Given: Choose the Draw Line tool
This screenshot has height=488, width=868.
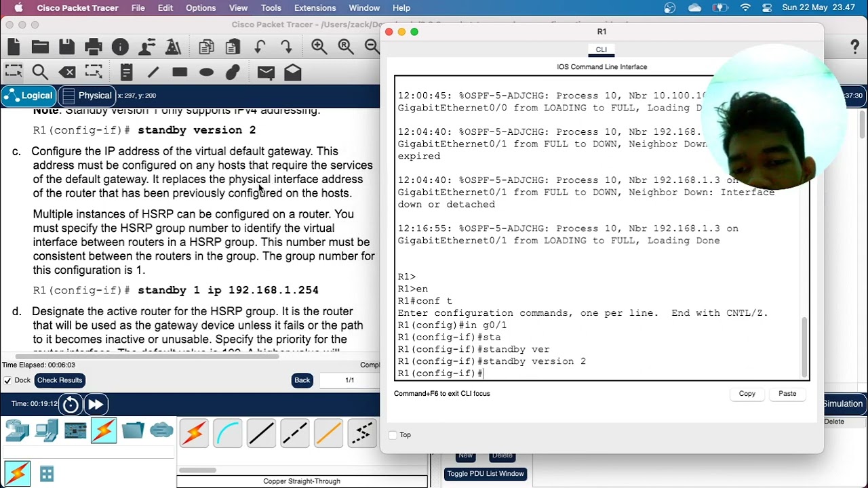Looking at the screenshot, I should point(153,72).
